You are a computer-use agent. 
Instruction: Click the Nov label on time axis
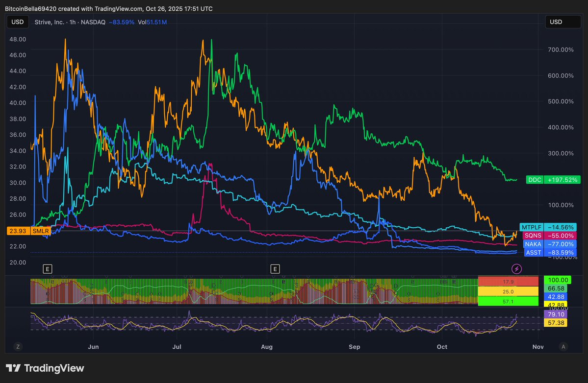(x=538, y=347)
